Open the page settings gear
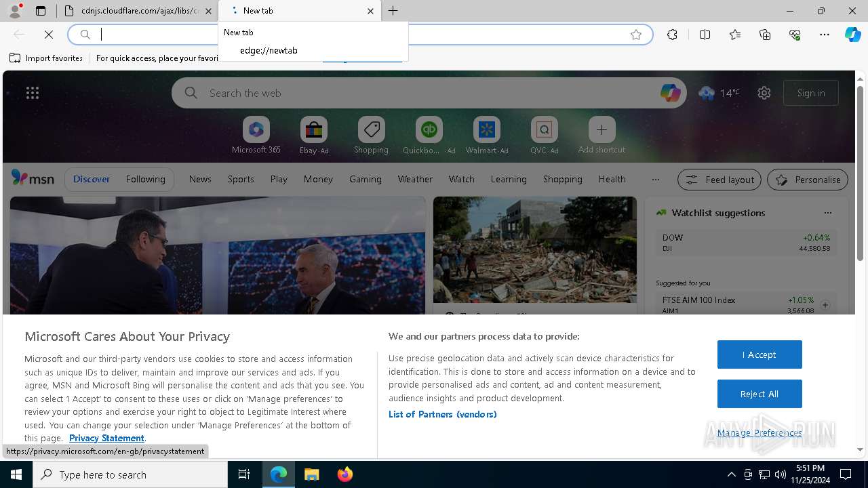This screenshot has width=868, height=488. point(764,93)
